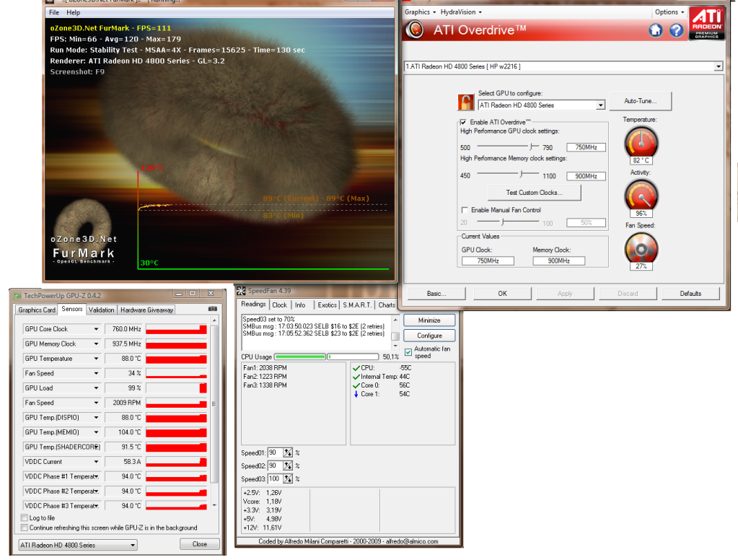
Task: Open SpeedFan S.M.A.R.T. tab
Action: click(x=357, y=305)
